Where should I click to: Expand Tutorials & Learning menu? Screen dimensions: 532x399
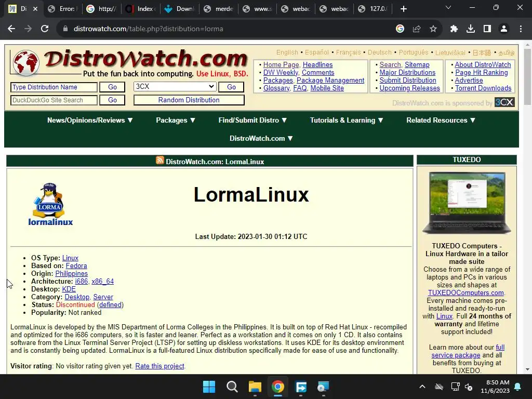pos(347,120)
